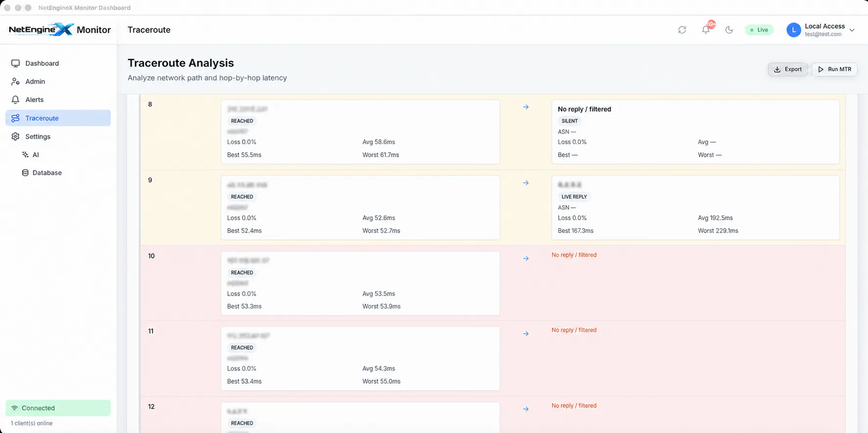
Task: Click the Run MTR button
Action: (834, 69)
